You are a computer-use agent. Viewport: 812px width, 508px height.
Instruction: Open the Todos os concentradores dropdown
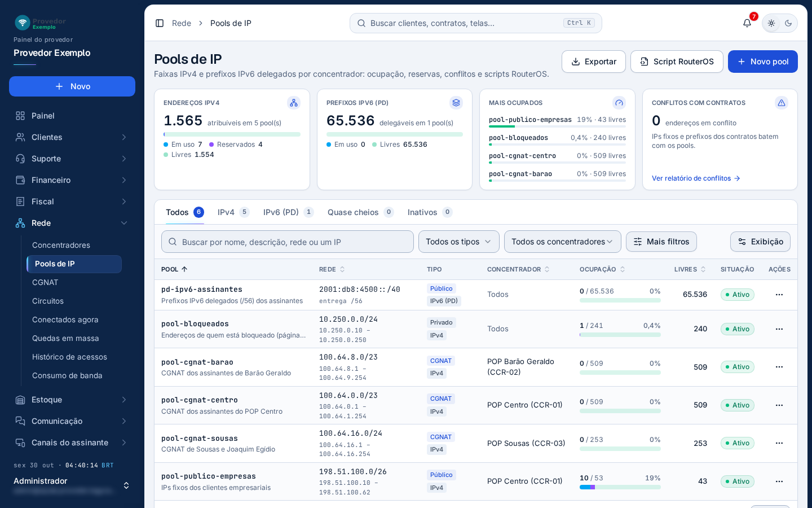(563, 242)
